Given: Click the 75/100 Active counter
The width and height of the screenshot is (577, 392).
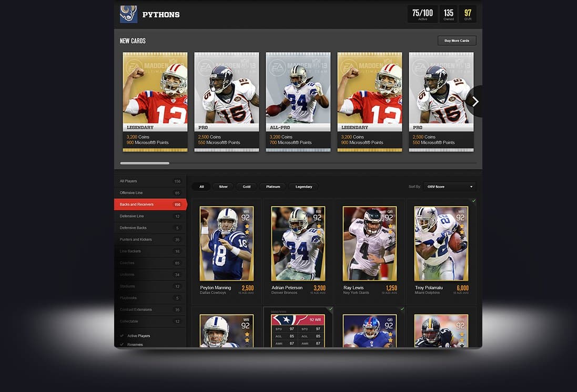Looking at the screenshot, I should [422, 14].
